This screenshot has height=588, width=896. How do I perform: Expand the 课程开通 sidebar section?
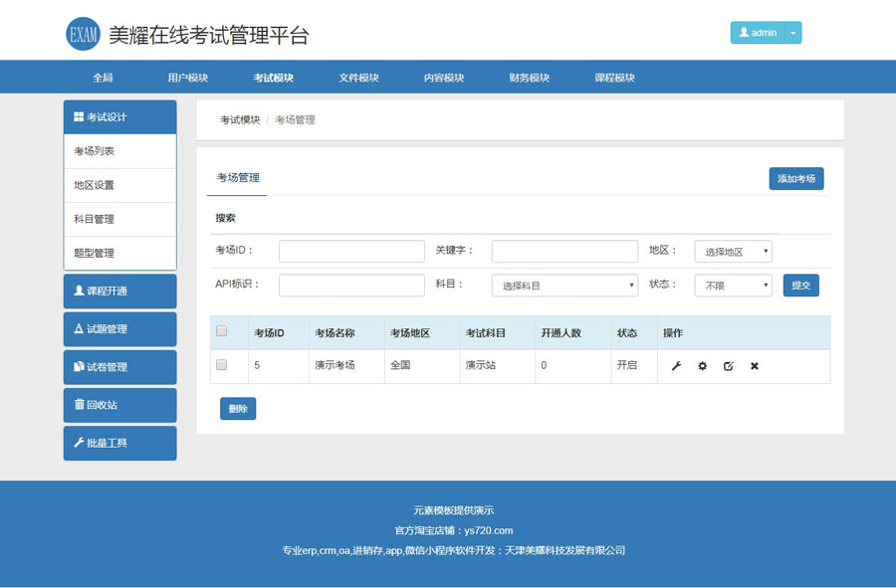(120, 292)
